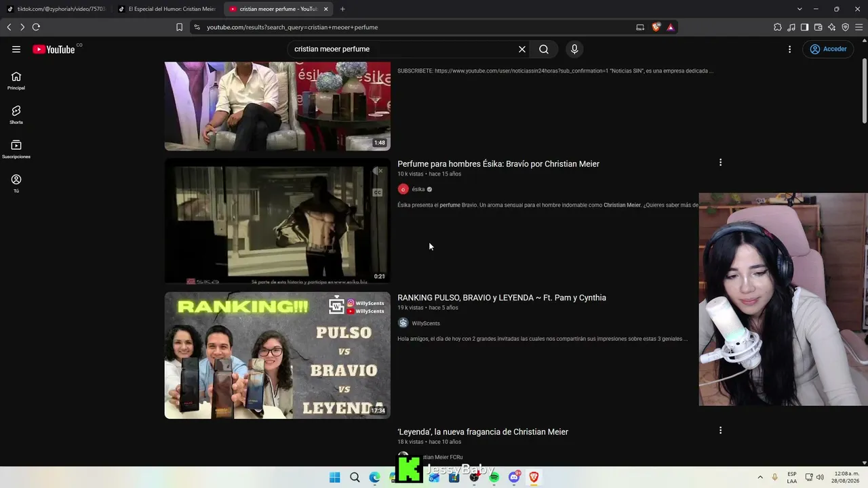868x488 pixels.
Task: Clear the YouTube search query
Action: pyautogui.click(x=522, y=49)
